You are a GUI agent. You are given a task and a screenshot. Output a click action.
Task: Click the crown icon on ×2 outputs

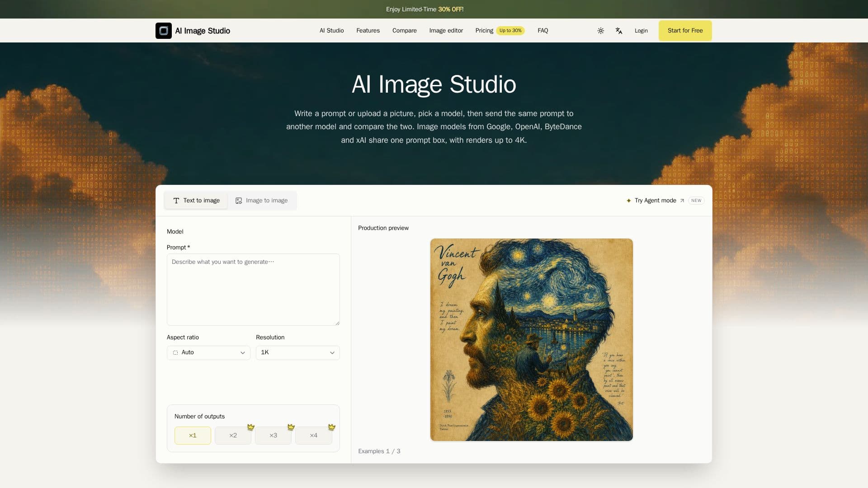point(251,427)
